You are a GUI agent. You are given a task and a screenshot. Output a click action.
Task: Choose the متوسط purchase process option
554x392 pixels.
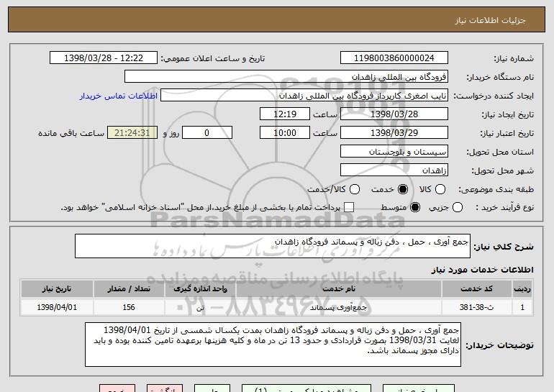(415, 207)
